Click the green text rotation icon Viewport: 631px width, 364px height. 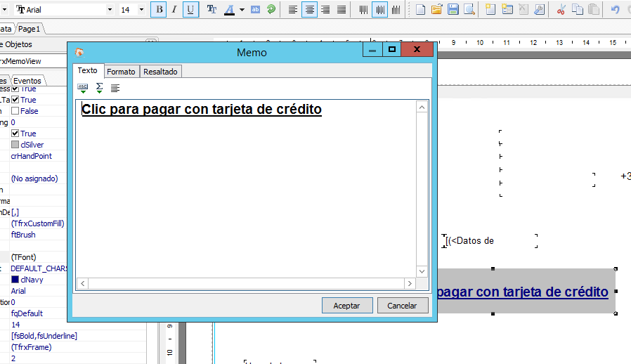(x=271, y=9)
